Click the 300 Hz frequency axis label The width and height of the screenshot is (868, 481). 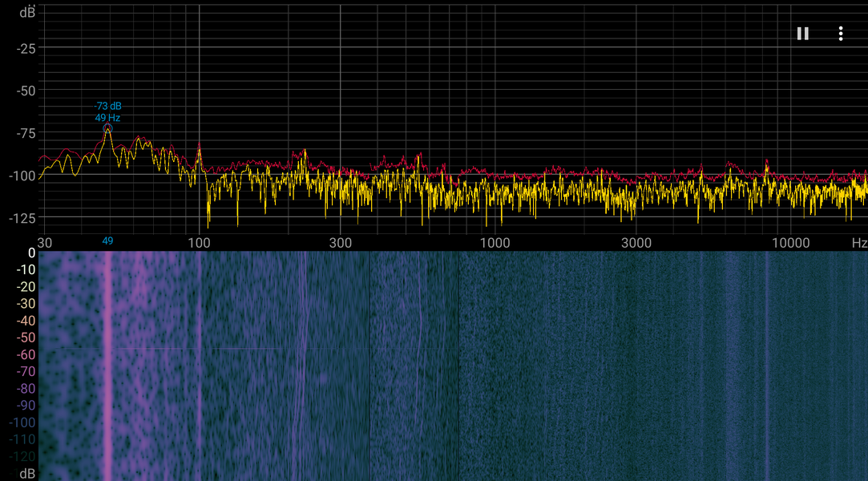pyautogui.click(x=340, y=242)
